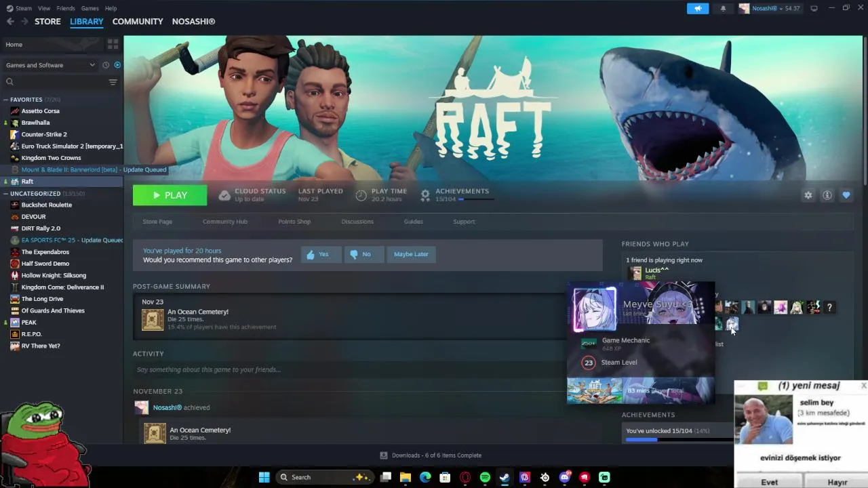Open the Raft Store Page link
The height and width of the screenshot is (488, 868).
coord(157,222)
